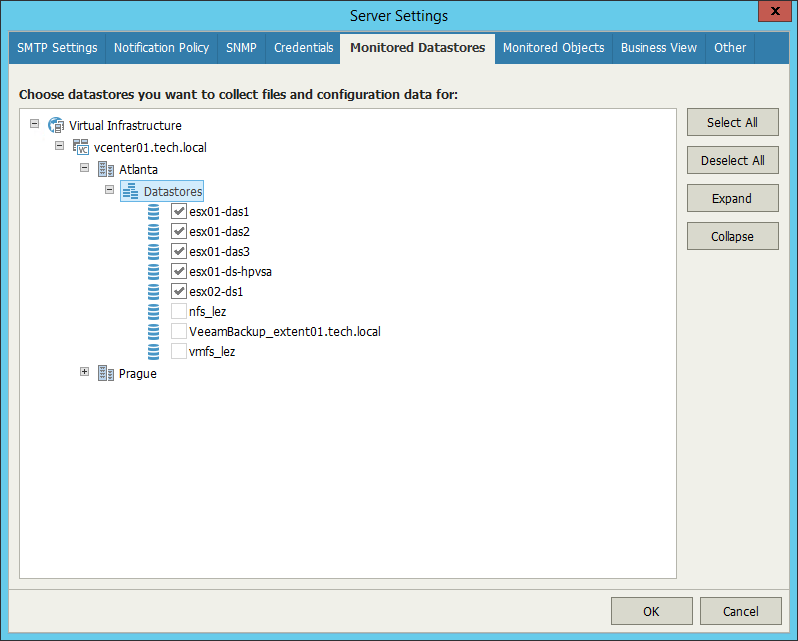Click the datastore icon next to esx01-das1

point(153,212)
